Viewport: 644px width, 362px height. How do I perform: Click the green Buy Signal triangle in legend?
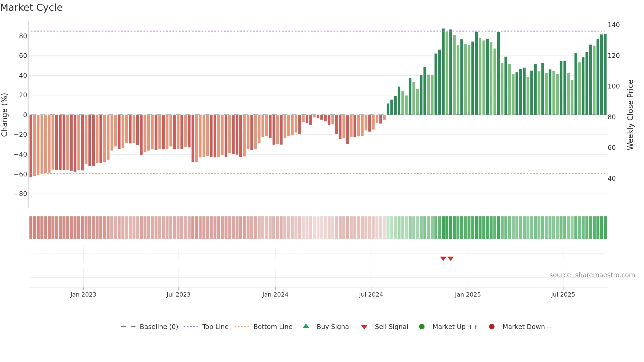click(x=306, y=326)
